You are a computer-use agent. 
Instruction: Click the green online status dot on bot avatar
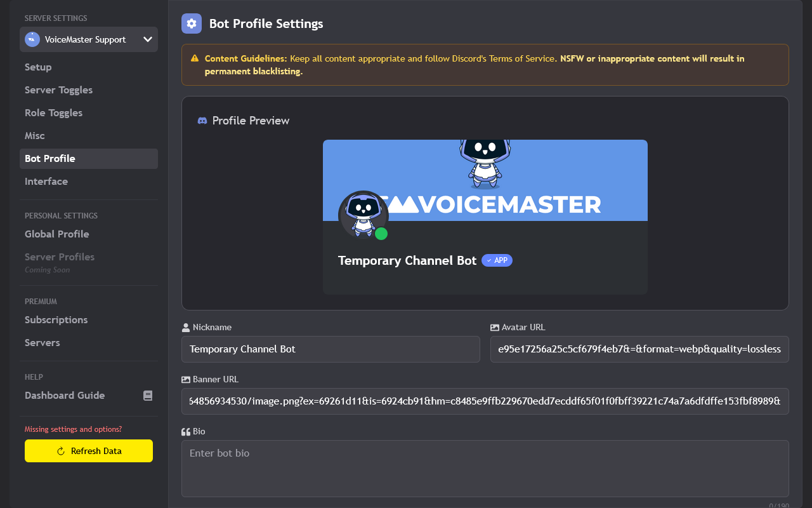pyautogui.click(x=381, y=234)
